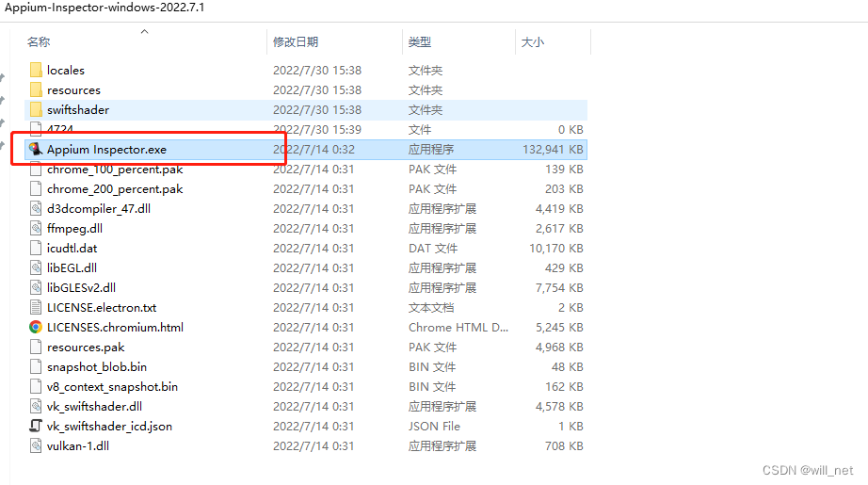Select the swiftshader folder icon
The height and width of the screenshot is (485, 868).
(36, 109)
